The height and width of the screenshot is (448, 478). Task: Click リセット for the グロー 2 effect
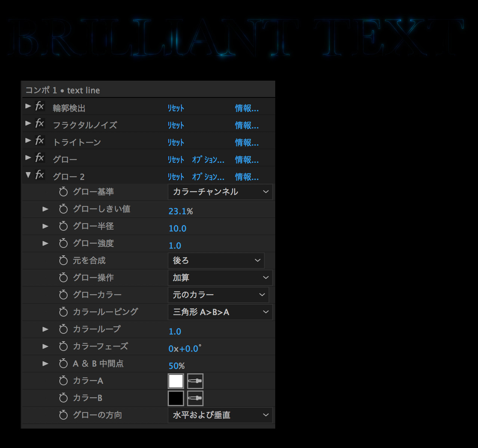(x=176, y=177)
